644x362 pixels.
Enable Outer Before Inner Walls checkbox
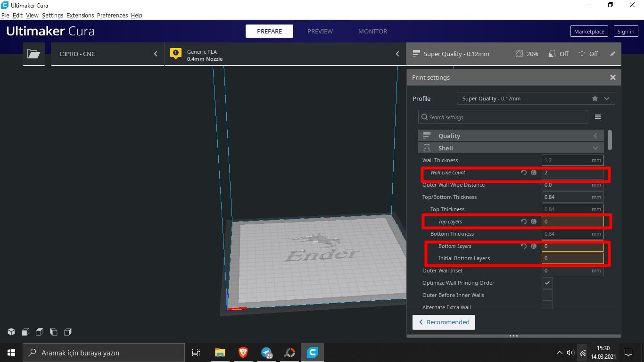pyautogui.click(x=547, y=295)
